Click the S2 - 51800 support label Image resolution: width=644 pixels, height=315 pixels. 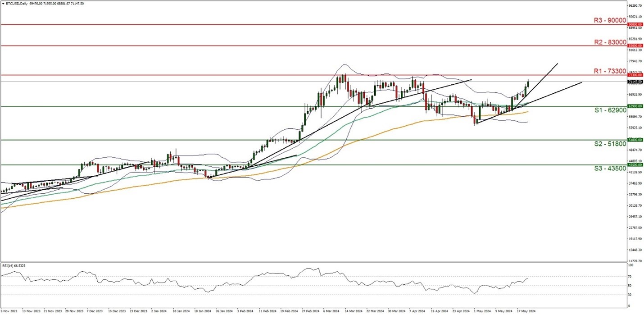click(610, 144)
